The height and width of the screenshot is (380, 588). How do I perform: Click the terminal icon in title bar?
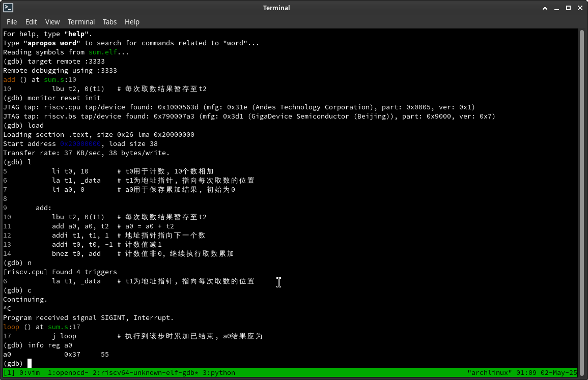(8, 8)
